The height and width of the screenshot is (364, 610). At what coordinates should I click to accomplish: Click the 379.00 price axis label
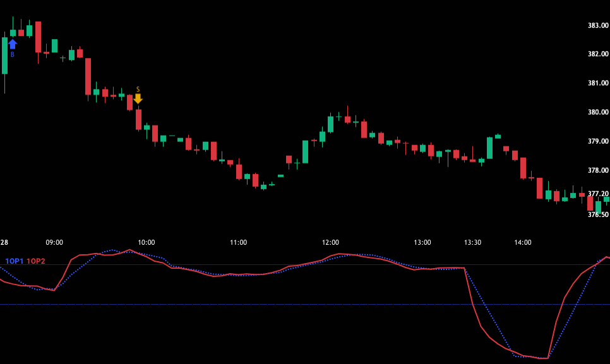pos(598,141)
